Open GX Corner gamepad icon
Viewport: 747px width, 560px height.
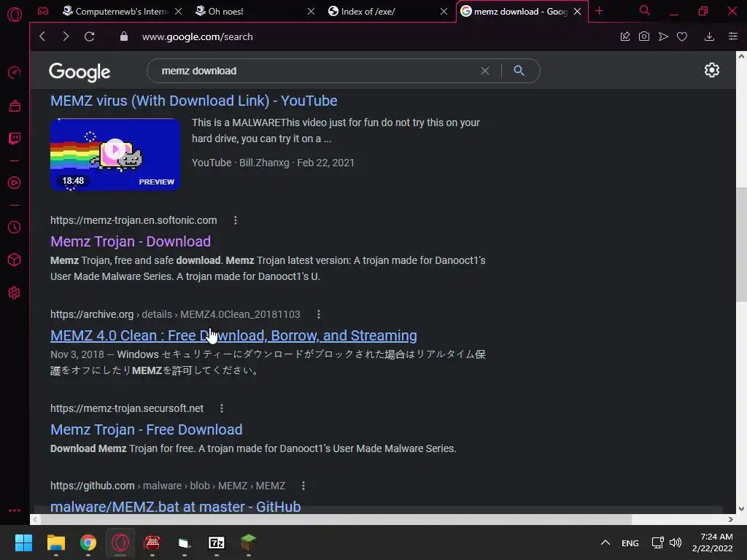(43, 11)
